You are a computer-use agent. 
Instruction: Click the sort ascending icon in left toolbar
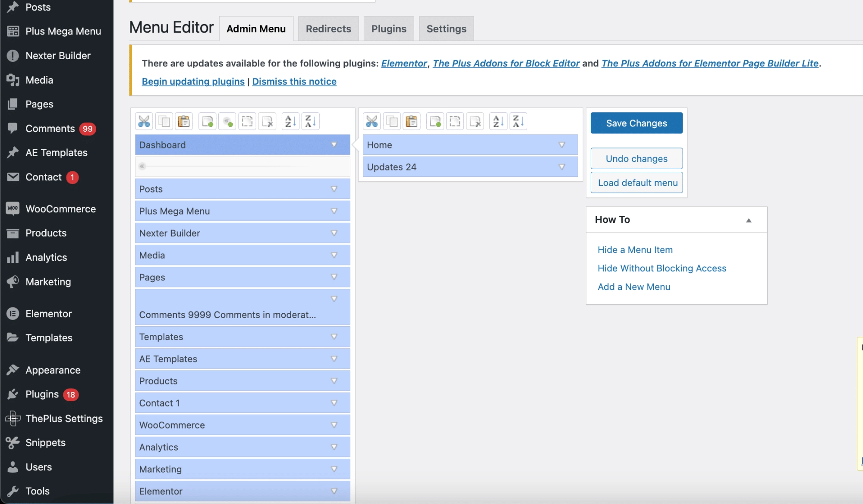pyautogui.click(x=290, y=121)
